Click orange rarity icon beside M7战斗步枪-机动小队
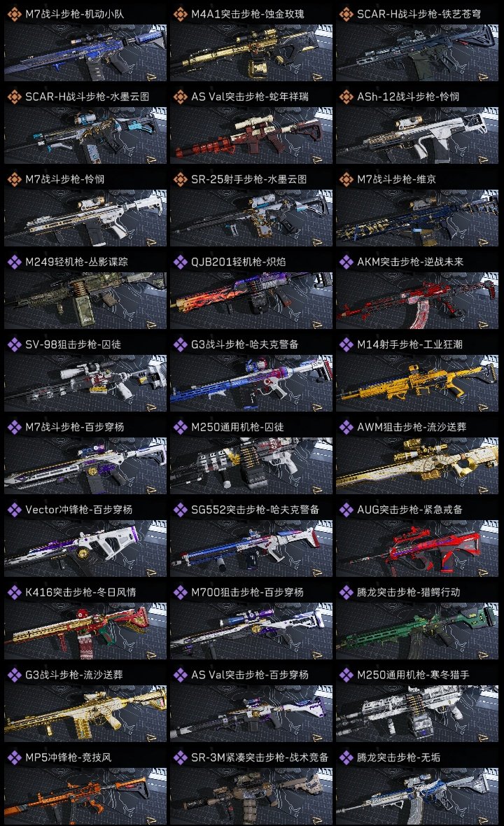The image size is (504, 826). point(14,14)
